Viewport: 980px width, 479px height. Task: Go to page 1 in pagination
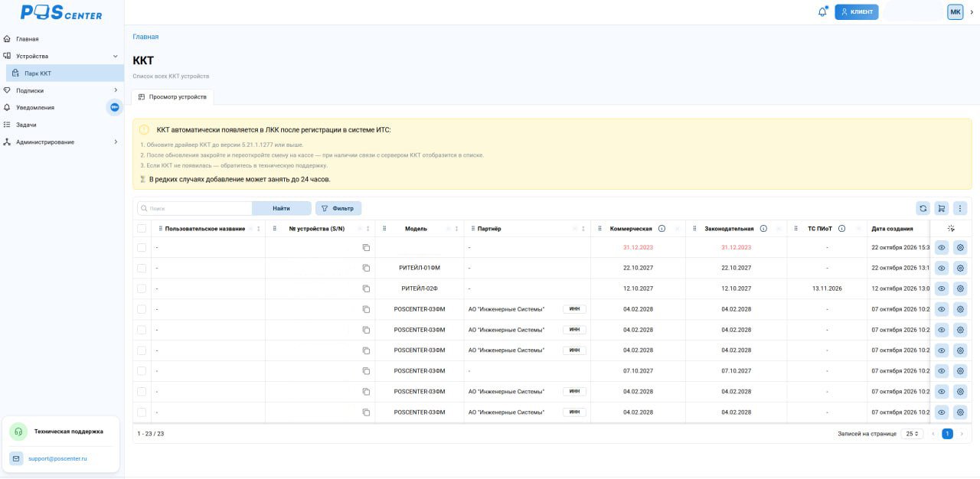tap(947, 434)
